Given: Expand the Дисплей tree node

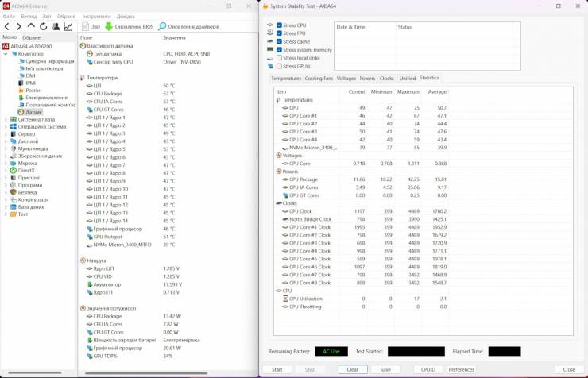Looking at the screenshot, I should pos(6,141).
